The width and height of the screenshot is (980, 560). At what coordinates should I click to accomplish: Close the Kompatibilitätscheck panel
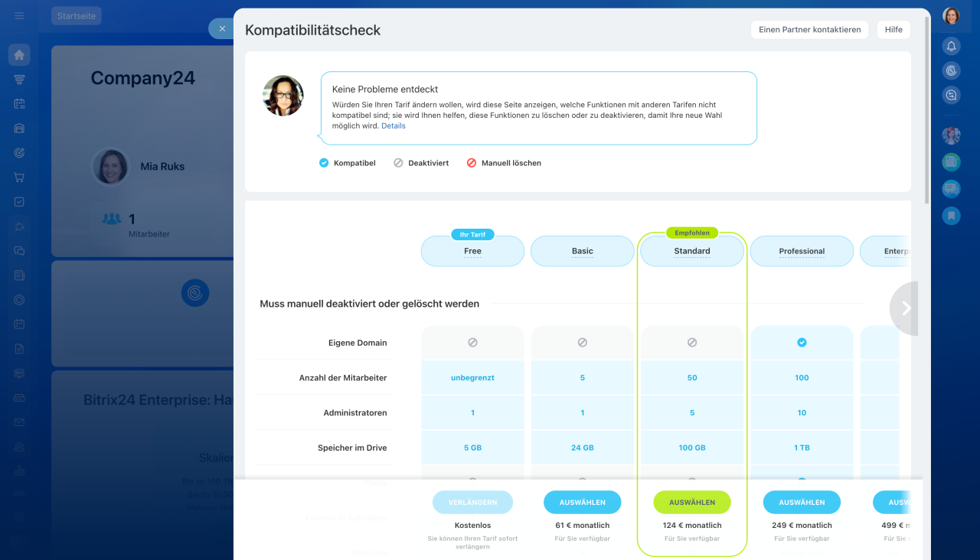[x=221, y=28]
